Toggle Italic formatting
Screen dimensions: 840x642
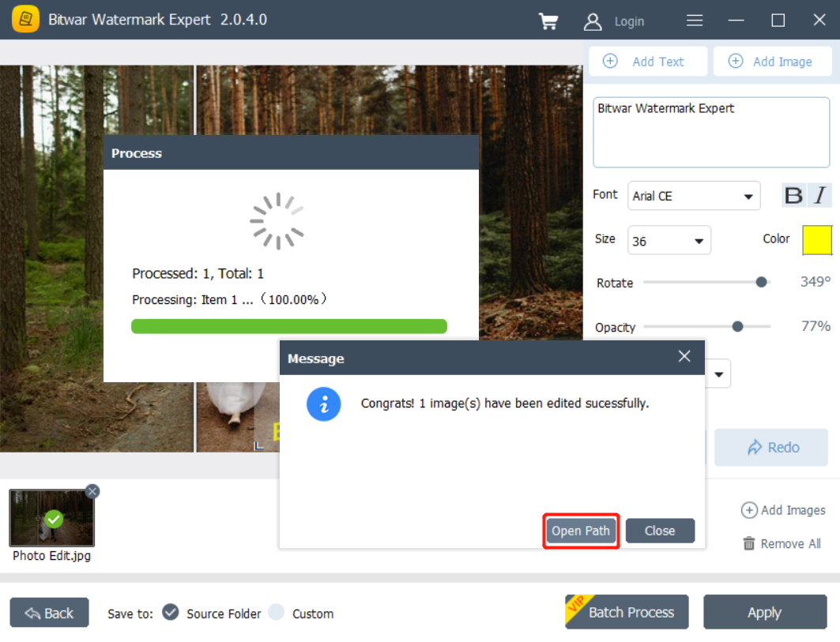click(x=819, y=195)
